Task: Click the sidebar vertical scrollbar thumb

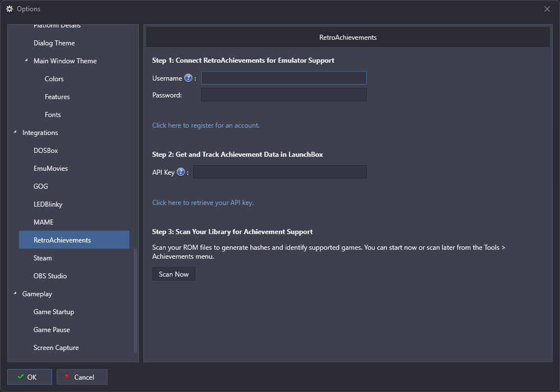Action: click(x=136, y=300)
